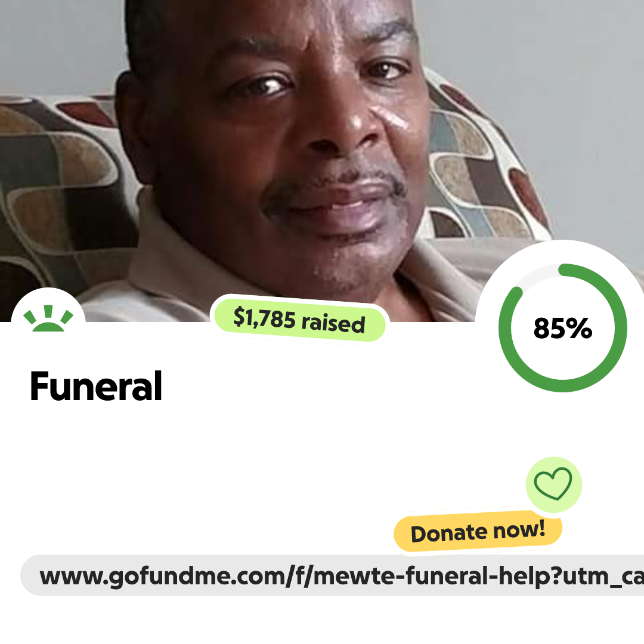Image resolution: width=644 pixels, height=644 pixels.
Task: Open the gofundme.com campaign URL link
Action: pyautogui.click(x=332, y=575)
